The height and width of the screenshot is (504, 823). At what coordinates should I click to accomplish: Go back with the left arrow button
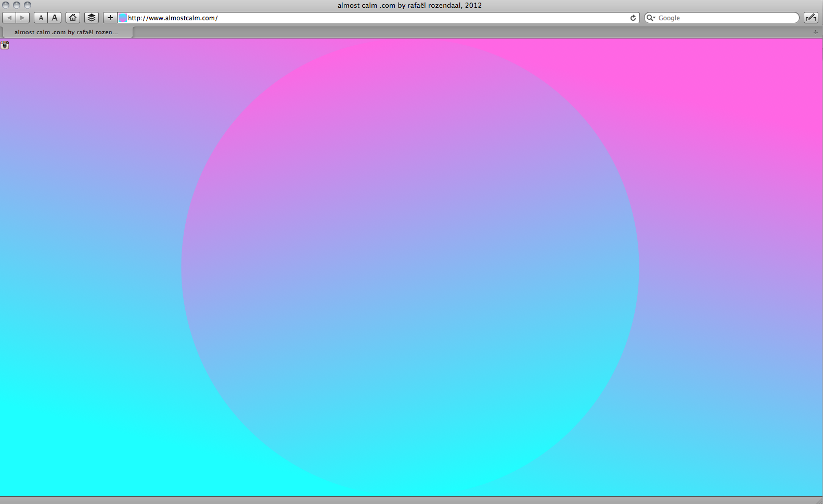pos(9,18)
